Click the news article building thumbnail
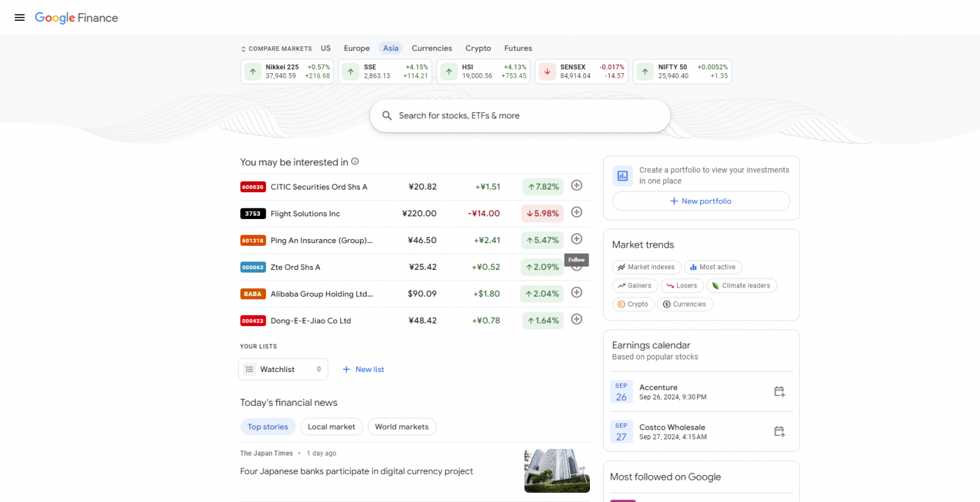This screenshot has width=980, height=502. click(x=557, y=471)
